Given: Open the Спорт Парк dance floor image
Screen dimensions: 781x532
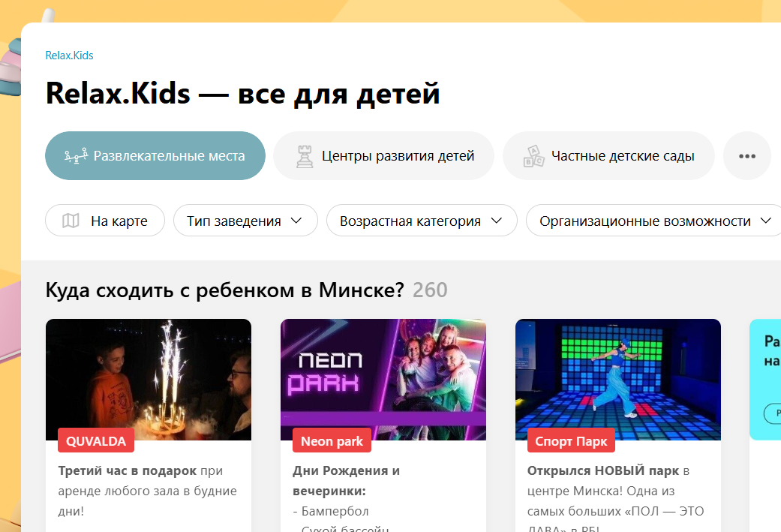Looking at the screenshot, I should click(618, 380).
